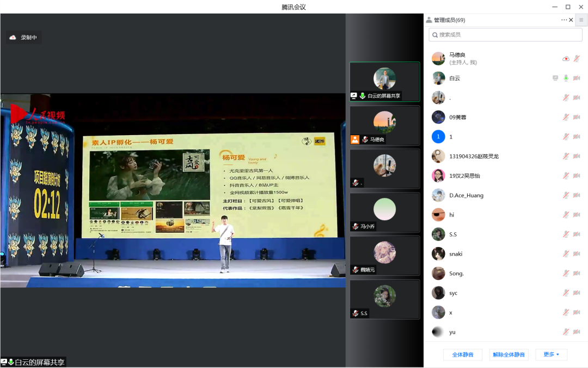Click the microphone icon for S.S in list
The image size is (588, 368).
pos(566,234)
